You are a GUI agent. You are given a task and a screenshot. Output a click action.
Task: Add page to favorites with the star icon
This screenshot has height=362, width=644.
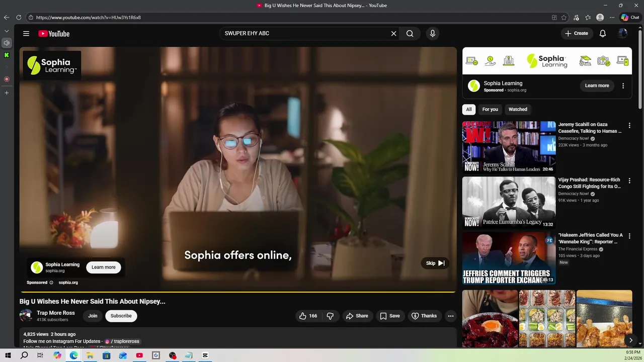click(x=564, y=18)
